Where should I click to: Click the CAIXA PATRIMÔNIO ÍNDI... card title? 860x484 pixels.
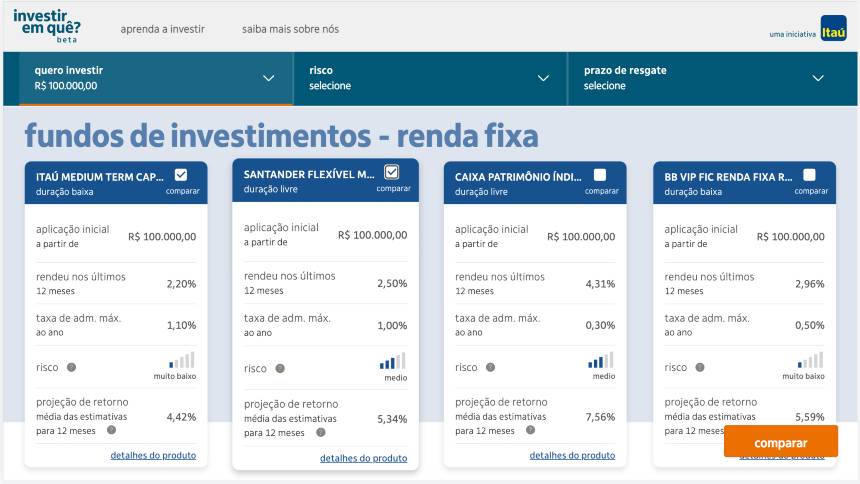click(518, 177)
